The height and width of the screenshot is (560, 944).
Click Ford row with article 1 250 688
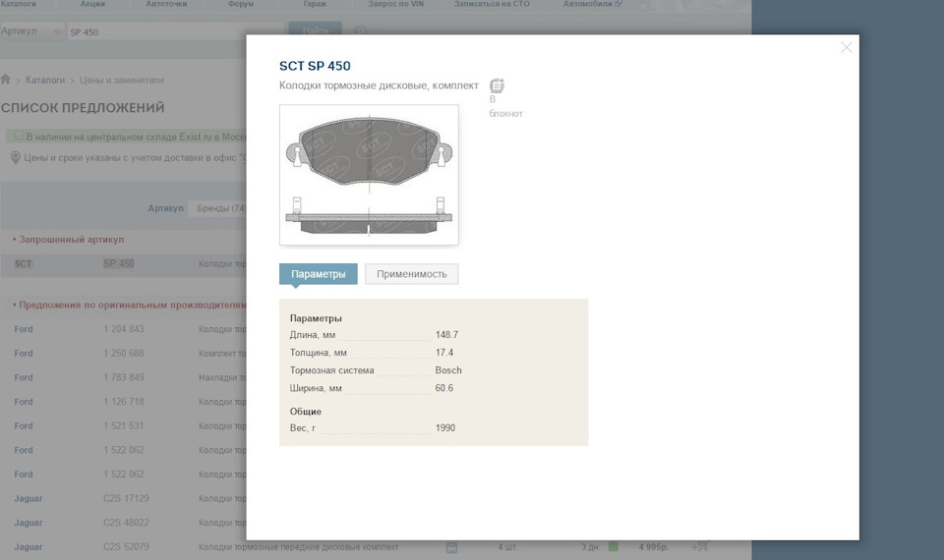click(124, 353)
